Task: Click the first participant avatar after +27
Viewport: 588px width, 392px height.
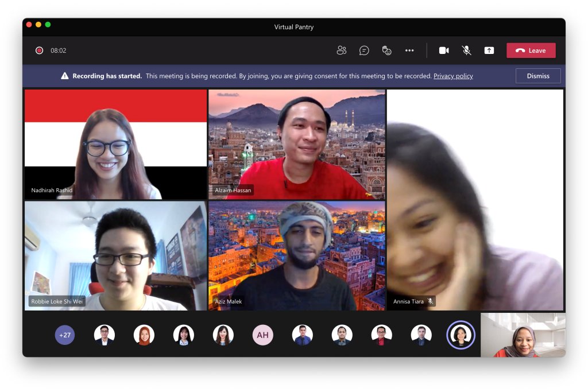Action: coord(105,335)
